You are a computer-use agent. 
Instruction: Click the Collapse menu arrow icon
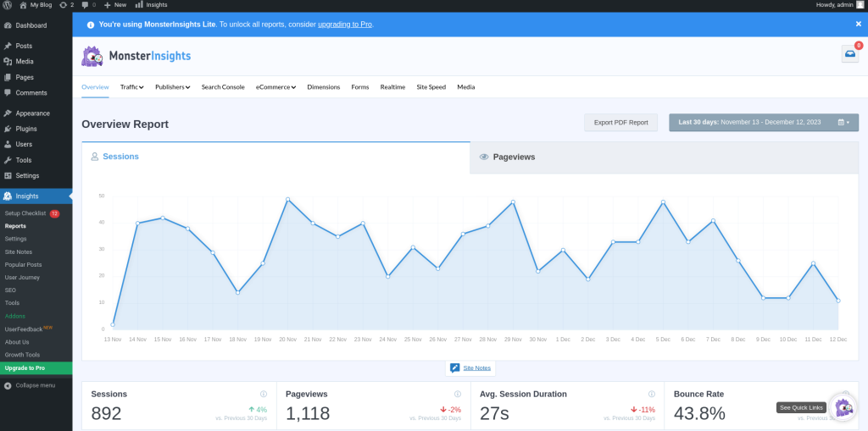8,385
